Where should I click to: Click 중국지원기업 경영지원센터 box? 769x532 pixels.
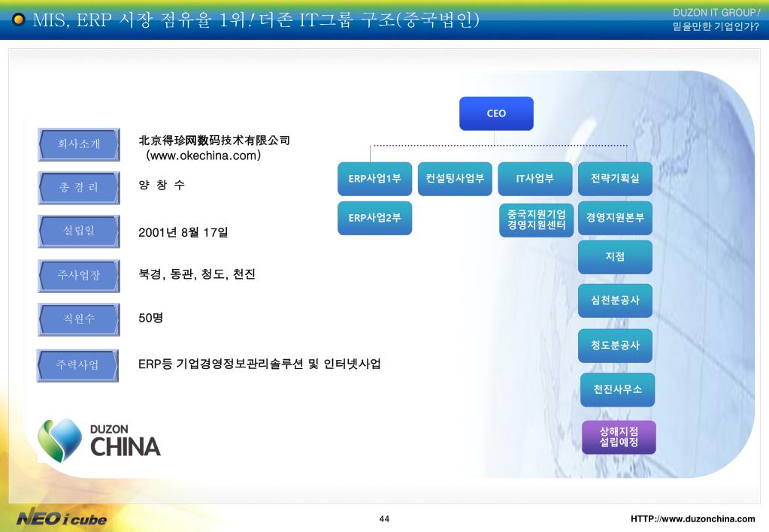tap(537, 220)
